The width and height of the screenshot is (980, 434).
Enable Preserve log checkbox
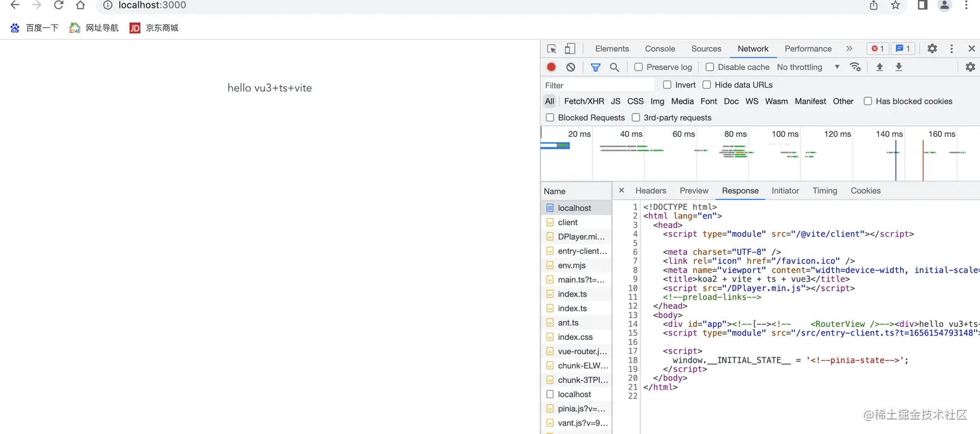point(638,67)
